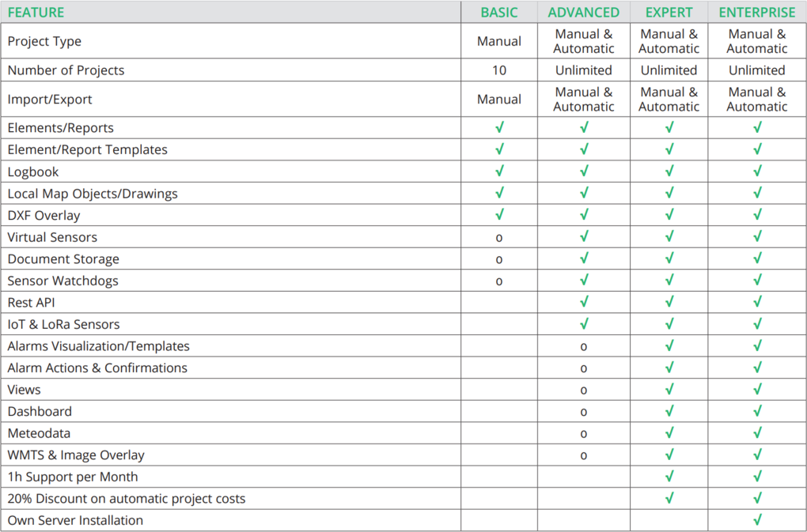Click ADVANCED 'Manual & Automatic' for Project Type
The width and height of the screenshot is (807, 532).
click(584, 42)
